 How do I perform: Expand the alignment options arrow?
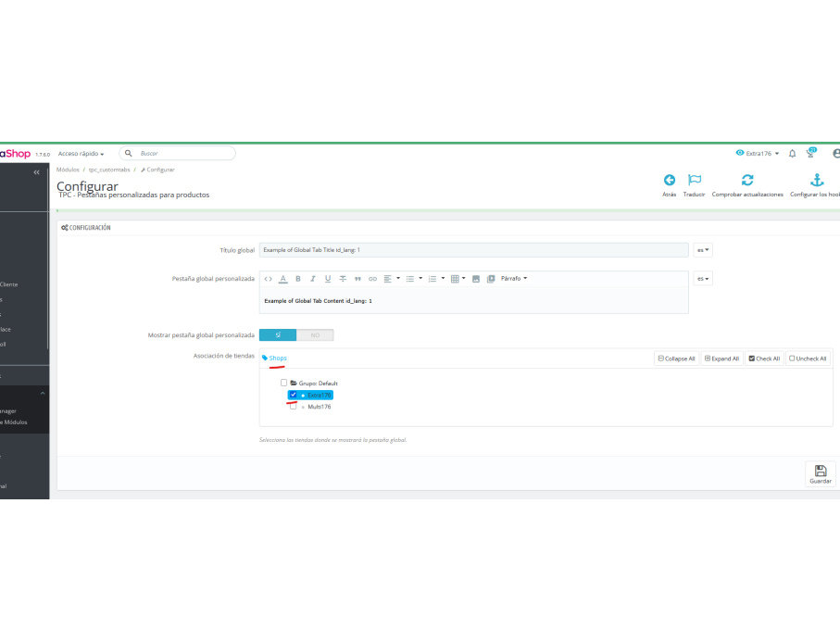point(398,278)
